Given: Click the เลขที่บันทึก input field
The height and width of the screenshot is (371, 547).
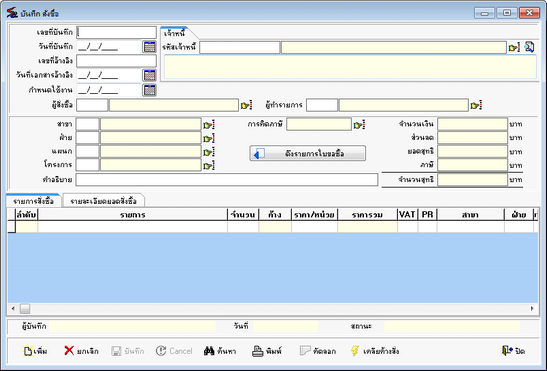Looking at the screenshot, I should [117, 32].
